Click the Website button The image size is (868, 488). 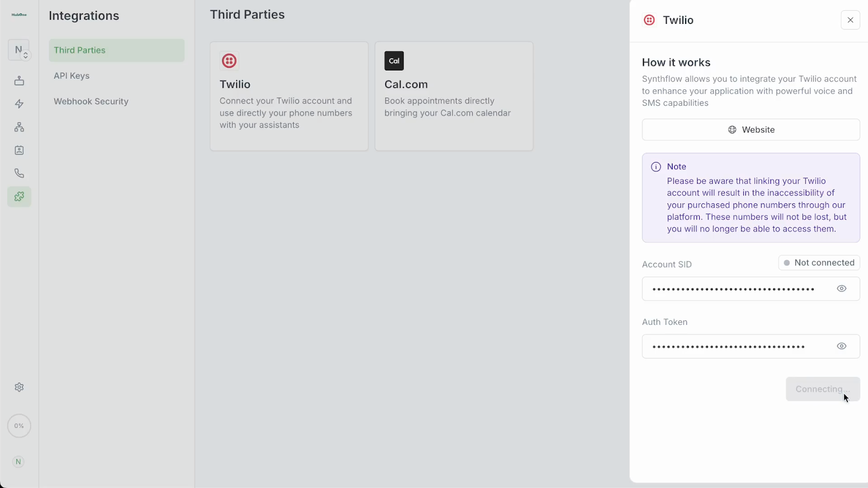751,130
